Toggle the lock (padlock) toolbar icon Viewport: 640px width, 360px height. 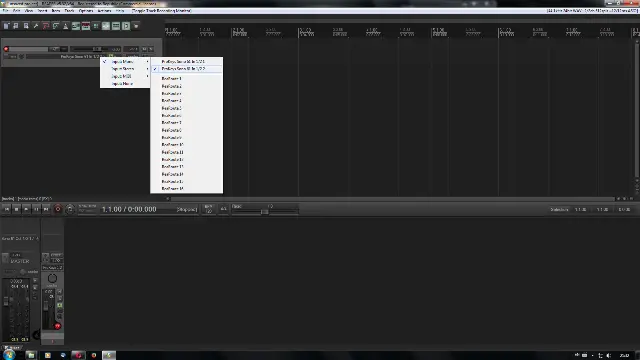(x=136, y=26)
